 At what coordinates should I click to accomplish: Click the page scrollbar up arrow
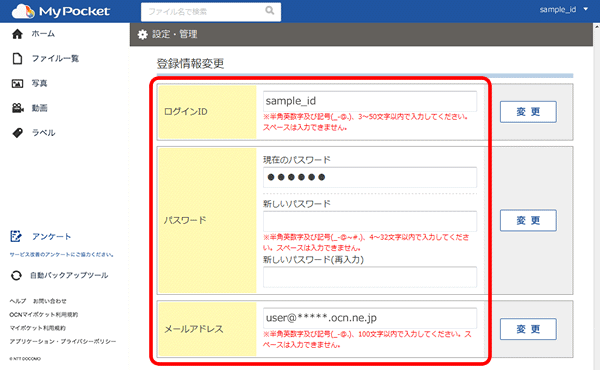coord(597,26)
